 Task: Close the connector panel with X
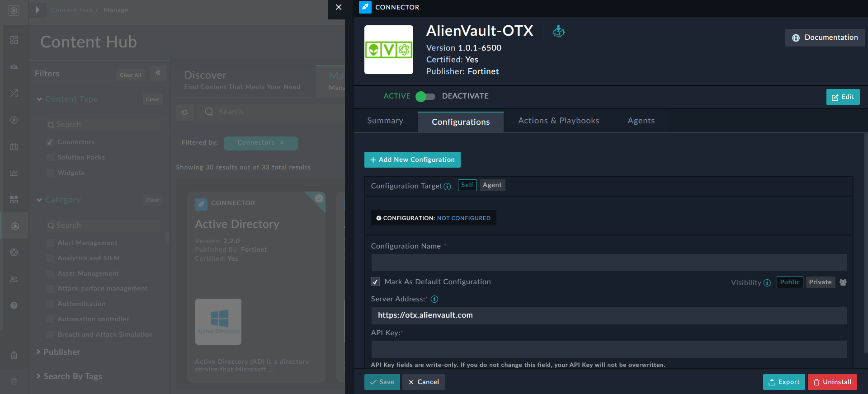[338, 7]
